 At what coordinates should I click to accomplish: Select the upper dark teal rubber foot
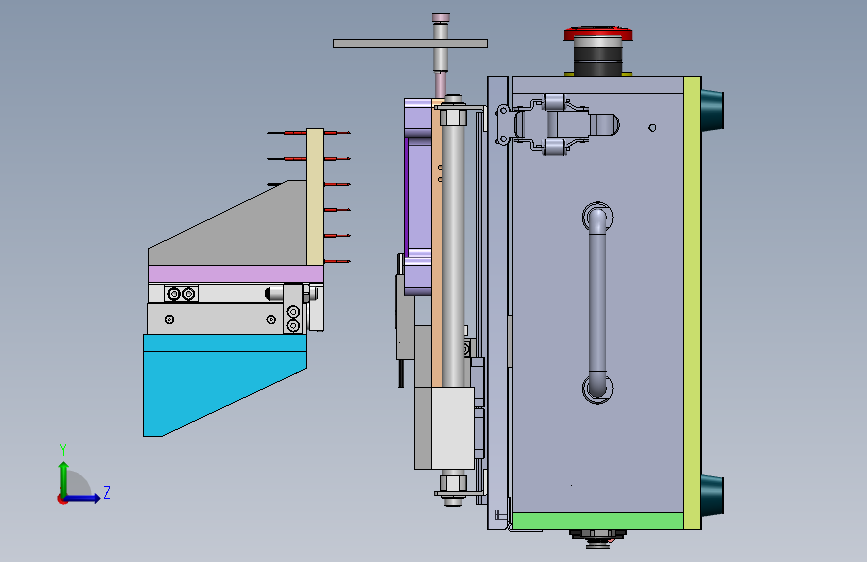pos(713,110)
